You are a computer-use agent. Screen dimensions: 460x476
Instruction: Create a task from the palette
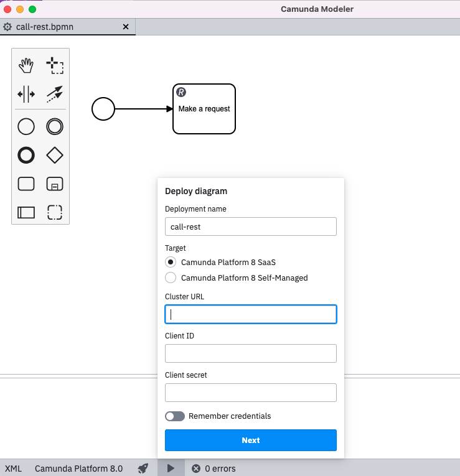click(x=26, y=184)
